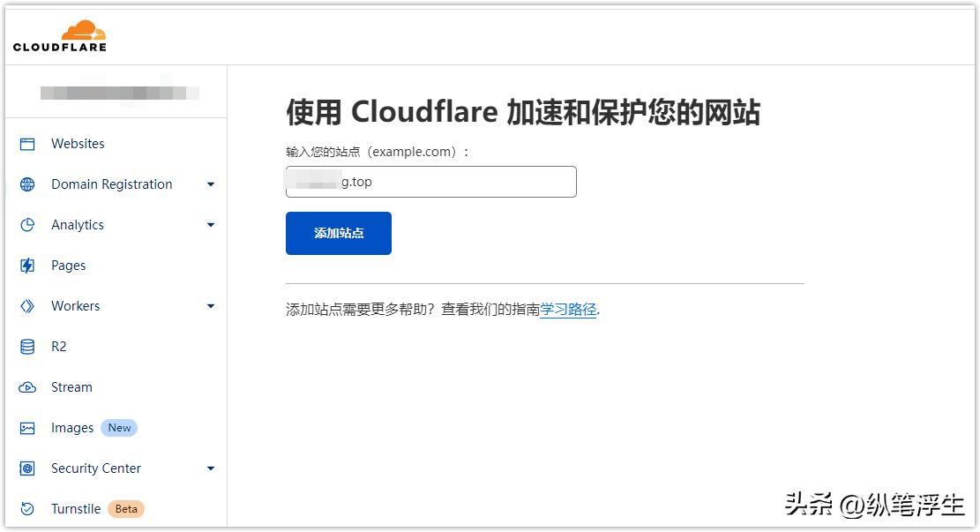Open Security Center via its shield icon
The height and width of the screenshot is (532, 980).
coord(27,468)
